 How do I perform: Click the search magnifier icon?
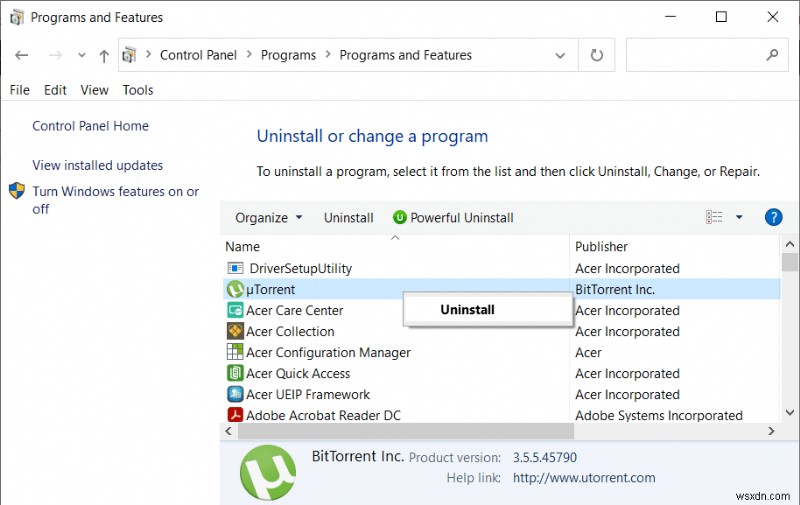point(772,55)
